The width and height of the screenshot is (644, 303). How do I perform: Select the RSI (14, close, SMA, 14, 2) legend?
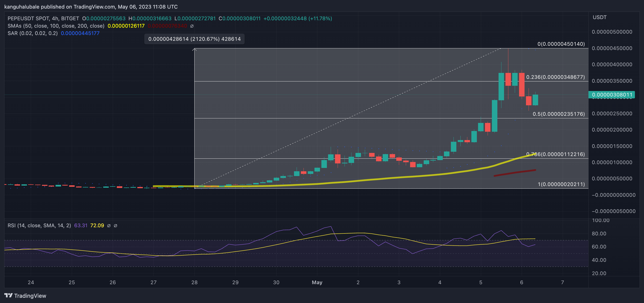[39, 226]
